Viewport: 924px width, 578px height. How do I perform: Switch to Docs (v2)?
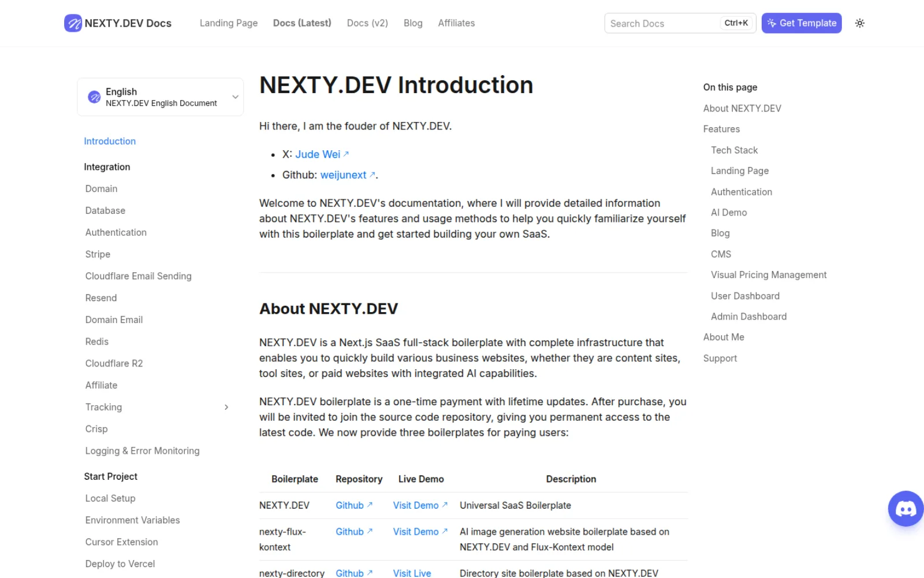point(367,23)
